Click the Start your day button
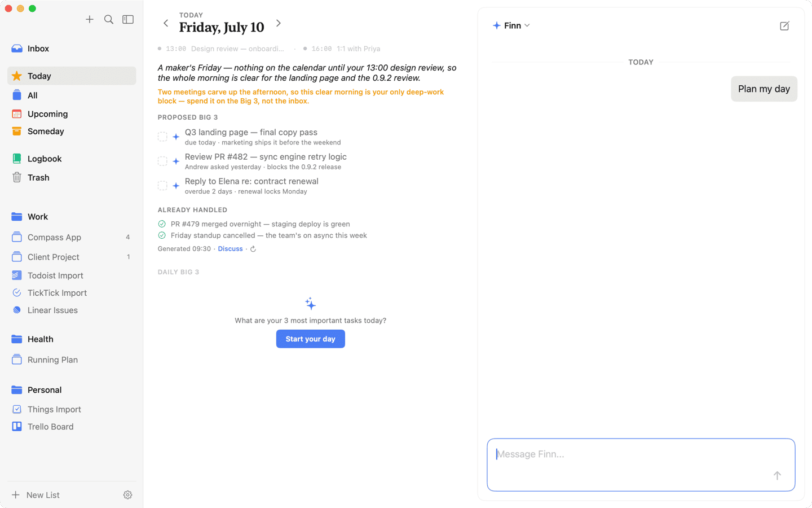The height and width of the screenshot is (508, 812). point(311,339)
